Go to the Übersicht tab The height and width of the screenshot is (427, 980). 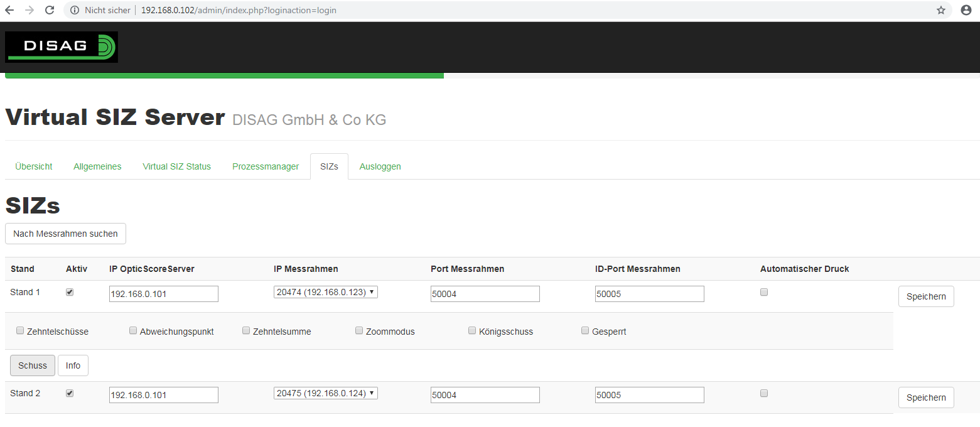pyautogui.click(x=34, y=166)
